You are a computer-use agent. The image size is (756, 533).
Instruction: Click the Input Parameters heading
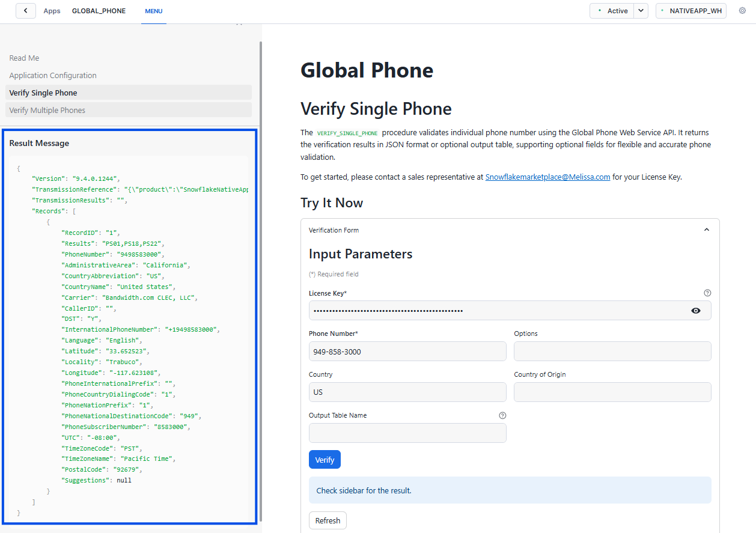pyautogui.click(x=361, y=254)
